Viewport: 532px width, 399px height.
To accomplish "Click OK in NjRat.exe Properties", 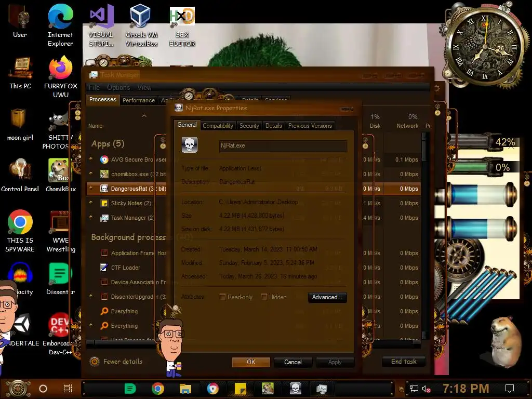I will click(x=251, y=362).
